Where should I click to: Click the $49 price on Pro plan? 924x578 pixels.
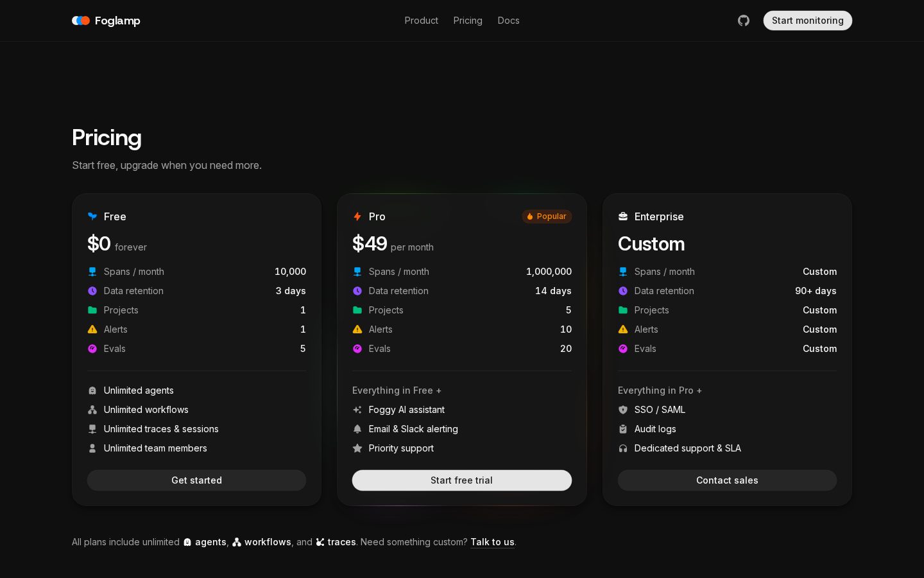(x=370, y=244)
